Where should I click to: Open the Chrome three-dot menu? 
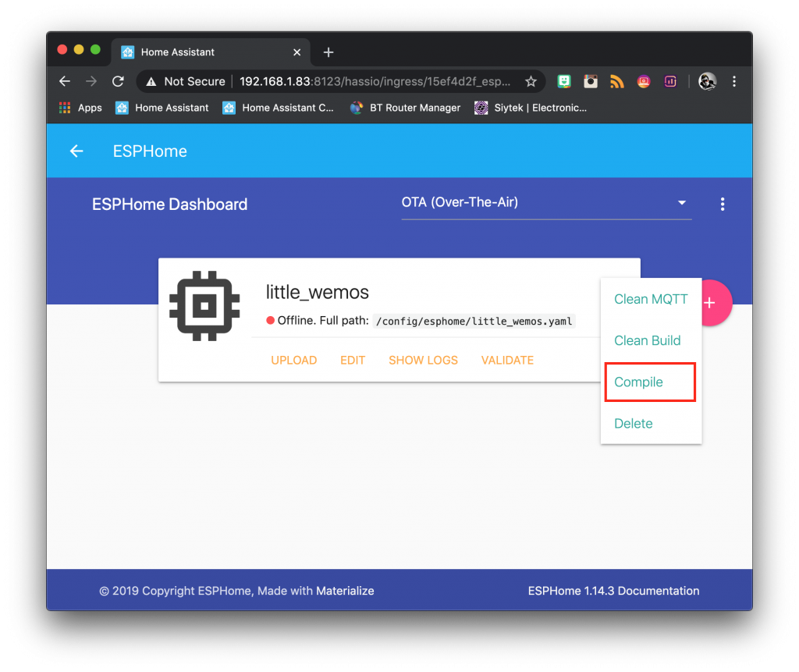733,82
